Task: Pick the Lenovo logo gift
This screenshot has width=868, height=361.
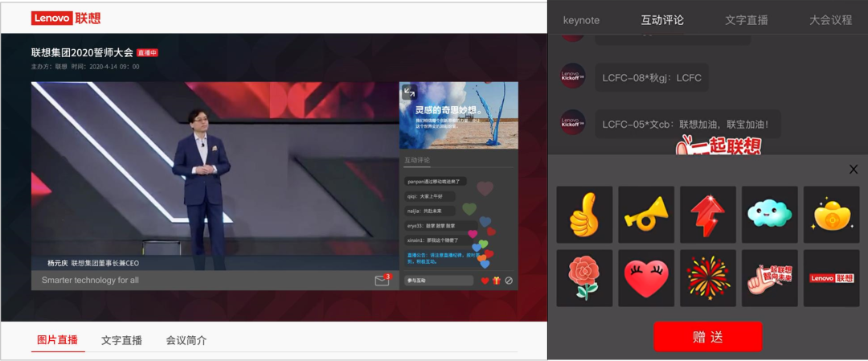Action: pyautogui.click(x=831, y=277)
